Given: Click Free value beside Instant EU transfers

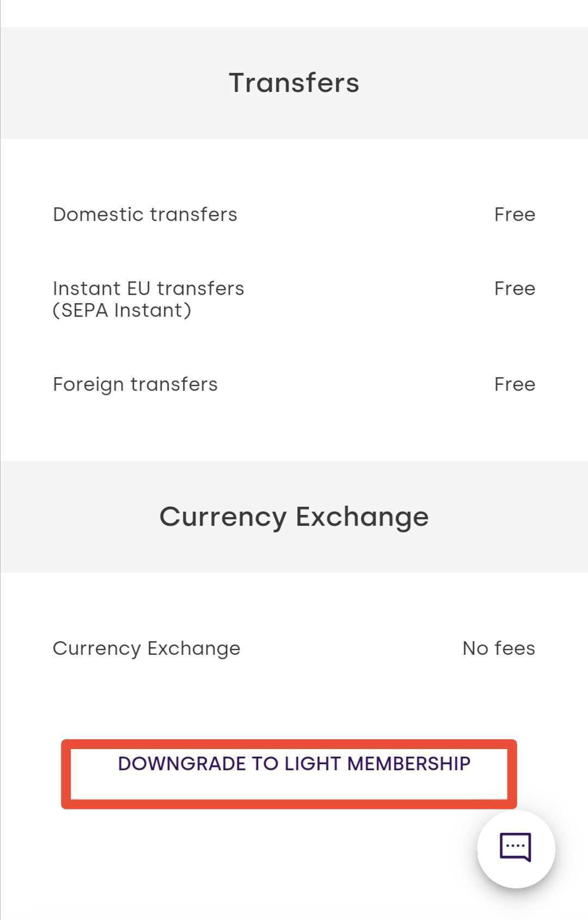Looking at the screenshot, I should [x=514, y=289].
